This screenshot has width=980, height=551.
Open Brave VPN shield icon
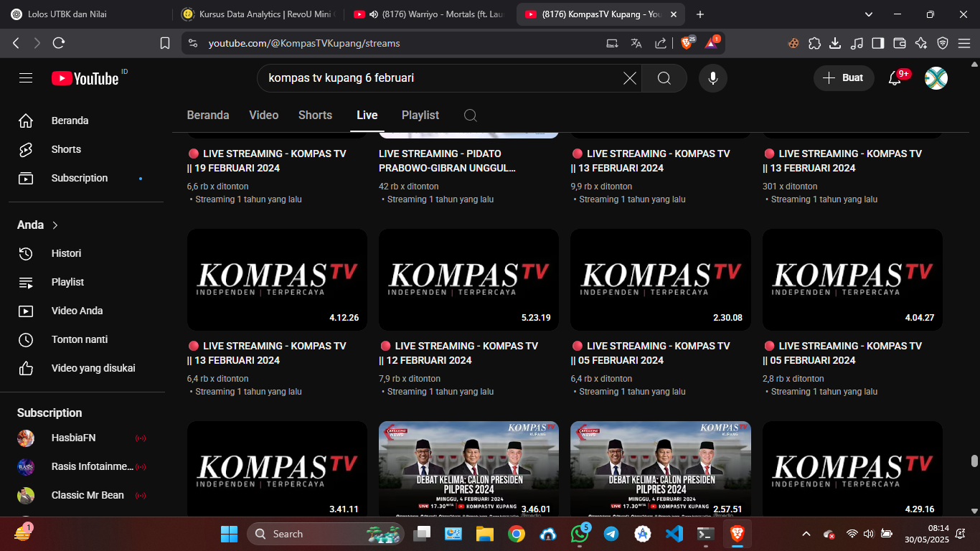click(x=943, y=43)
